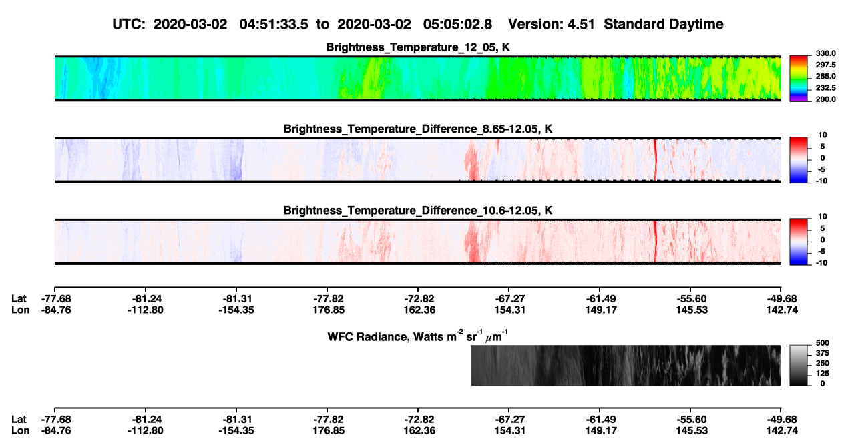Click the red-blue colorbar beside the 8.65-12.05 panel
The height and width of the screenshot is (445, 868).
[x=799, y=159]
